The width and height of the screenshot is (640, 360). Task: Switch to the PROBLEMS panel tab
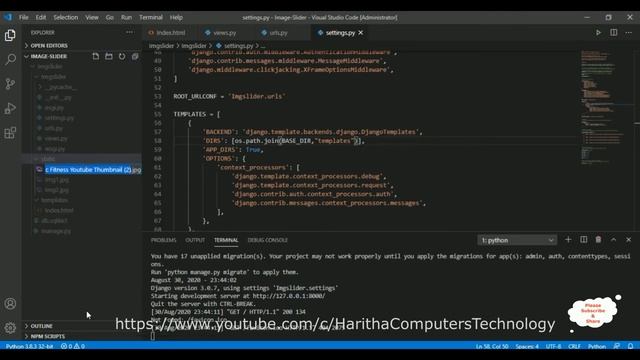coord(163,240)
